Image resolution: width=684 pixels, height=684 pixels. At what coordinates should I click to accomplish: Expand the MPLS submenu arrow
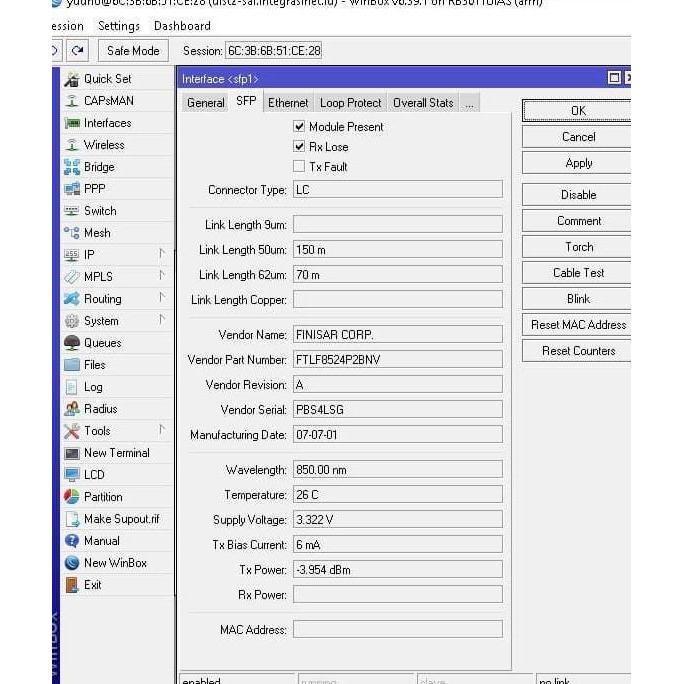[162, 276]
